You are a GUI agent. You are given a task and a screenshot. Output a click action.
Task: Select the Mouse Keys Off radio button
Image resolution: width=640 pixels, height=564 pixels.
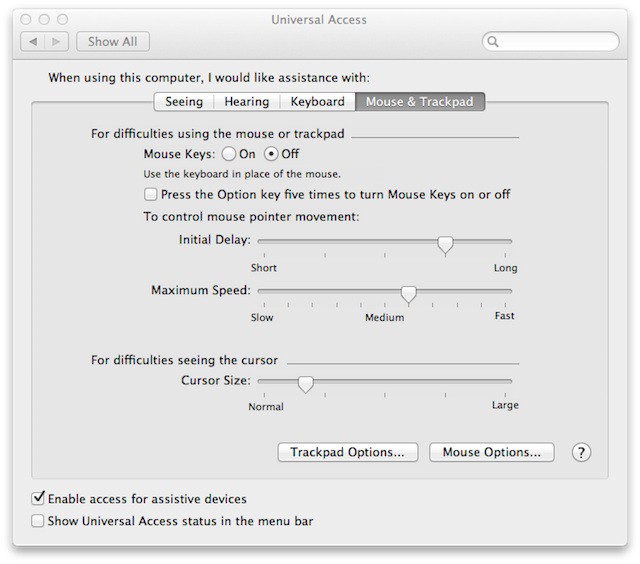pyautogui.click(x=271, y=154)
